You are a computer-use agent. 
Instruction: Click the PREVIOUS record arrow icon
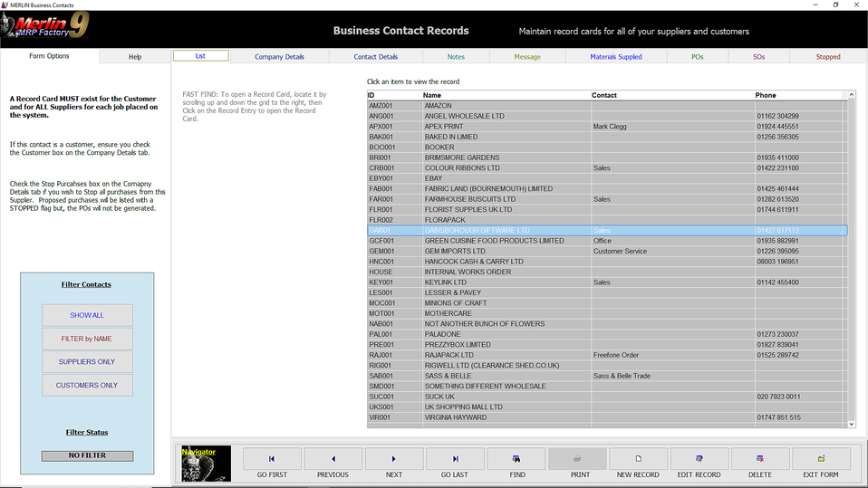(x=333, y=459)
